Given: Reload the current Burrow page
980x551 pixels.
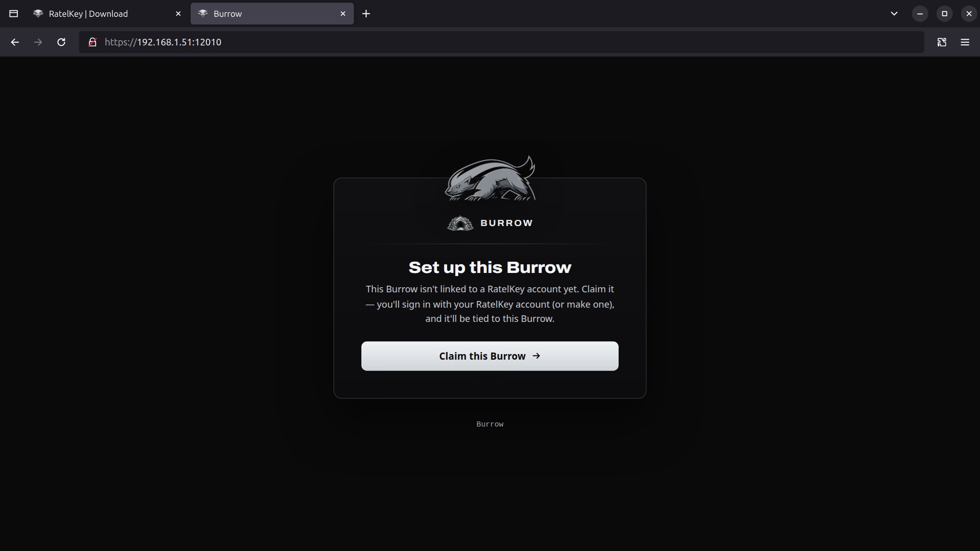Looking at the screenshot, I should click(61, 42).
